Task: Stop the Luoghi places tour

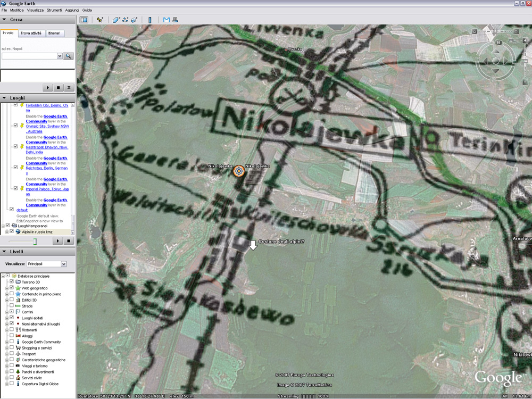Action: 69,241
